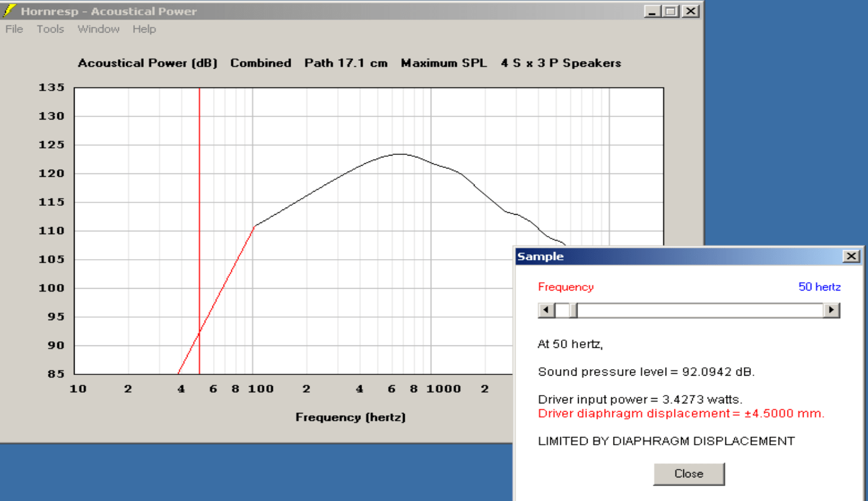Viewport: 868px width, 501px height.
Task: Click the 85 value on vertical axis
Action: [x=56, y=374]
